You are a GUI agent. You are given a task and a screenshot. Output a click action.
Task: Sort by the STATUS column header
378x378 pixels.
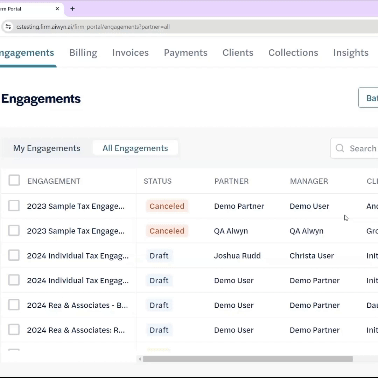pyautogui.click(x=157, y=181)
